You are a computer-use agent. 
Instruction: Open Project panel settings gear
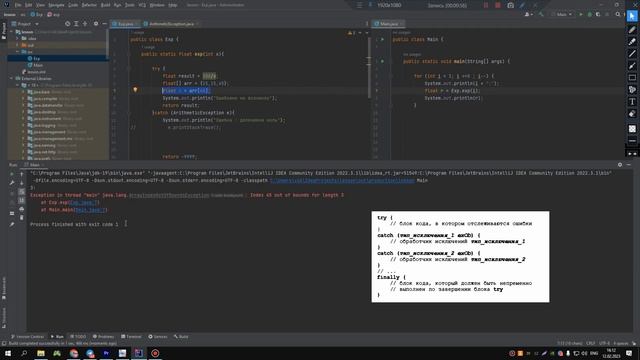point(96,24)
